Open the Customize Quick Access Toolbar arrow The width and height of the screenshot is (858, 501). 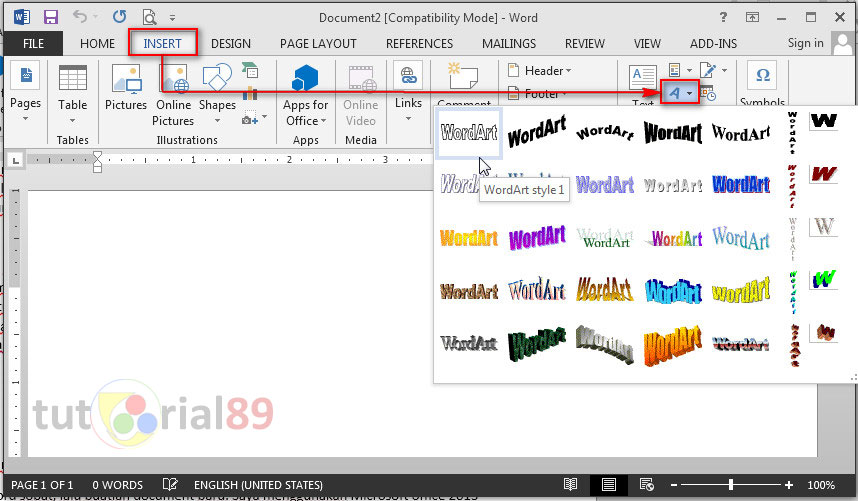(x=172, y=18)
